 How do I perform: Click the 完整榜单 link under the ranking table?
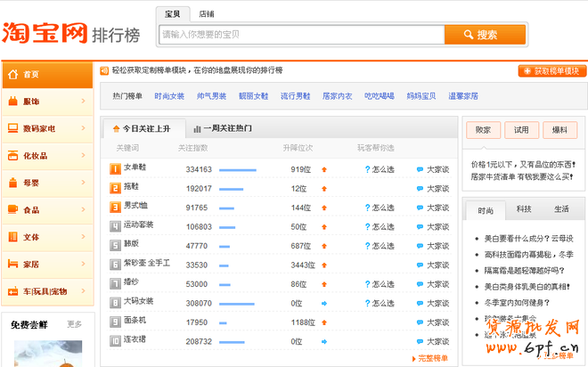[430, 358]
